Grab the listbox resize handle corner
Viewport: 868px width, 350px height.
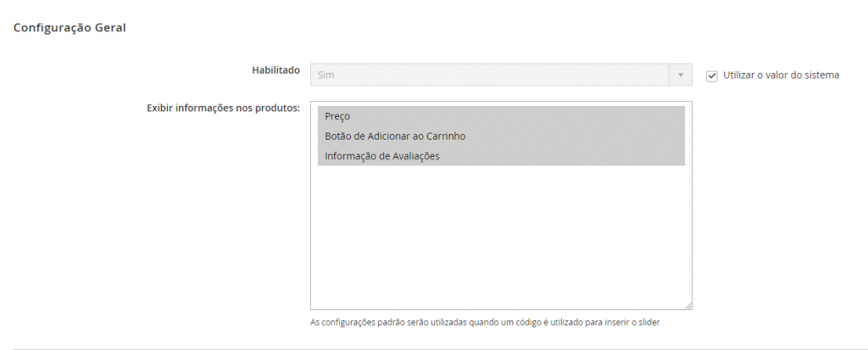(688, 306)
